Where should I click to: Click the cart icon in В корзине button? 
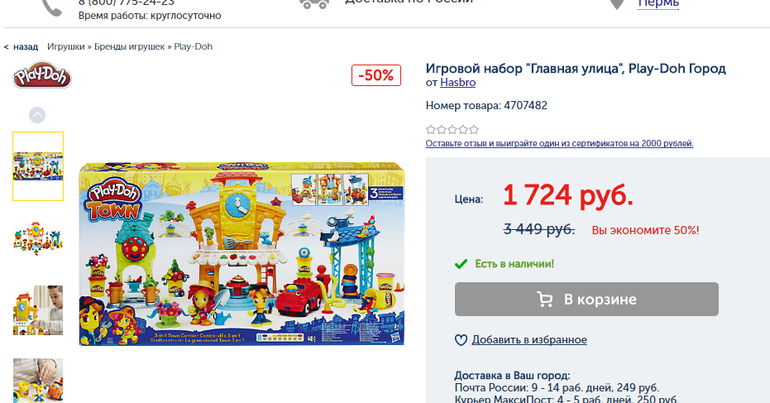545,299
